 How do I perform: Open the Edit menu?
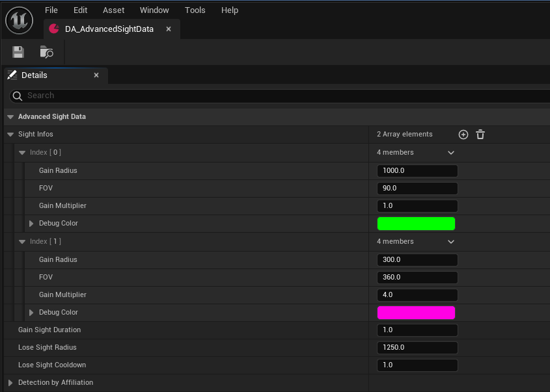click(80, 10)
